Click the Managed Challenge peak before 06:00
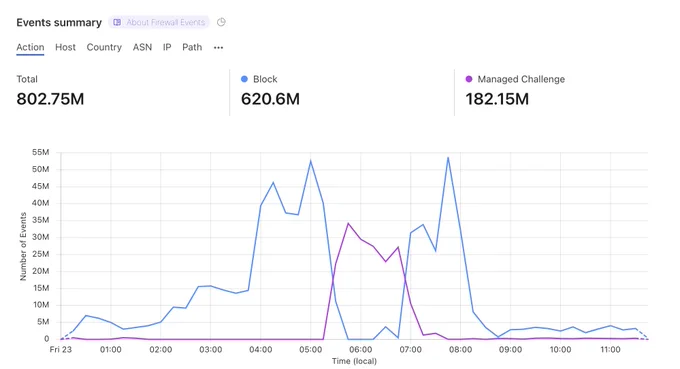 click(x=348, y=224)
